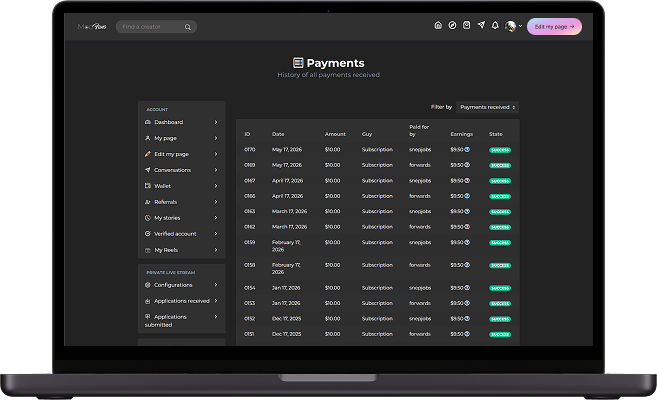Open the Payments received filter dropdown
Viewport: 657px width, 401px height.
click(488, 107)
